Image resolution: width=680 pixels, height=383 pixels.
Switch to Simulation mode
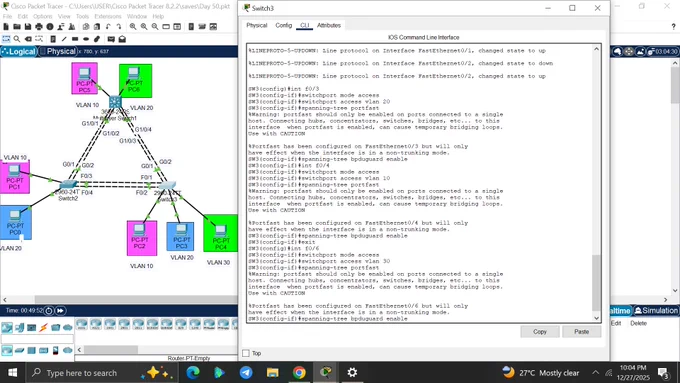[656, 311]
